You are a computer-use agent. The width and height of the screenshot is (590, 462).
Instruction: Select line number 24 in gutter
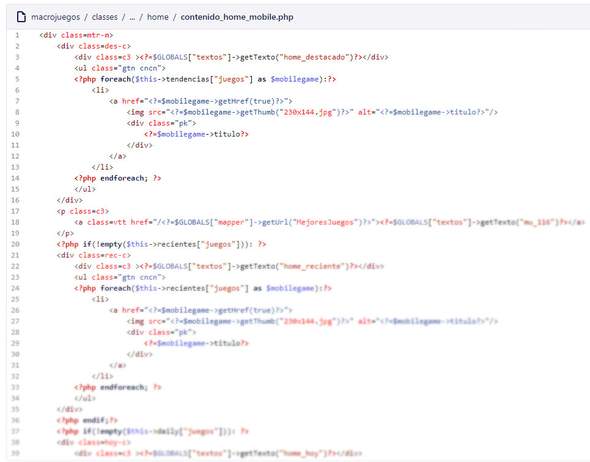pyautogui.click(x=15, y=288)
